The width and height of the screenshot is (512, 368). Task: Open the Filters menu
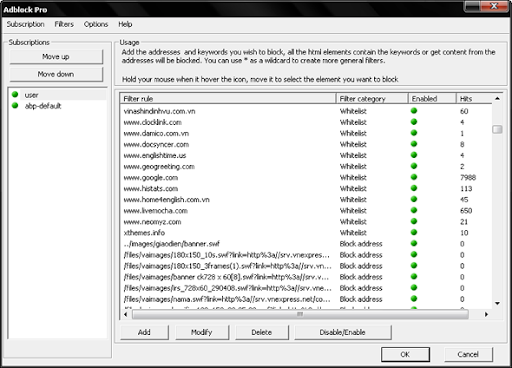click(64, 24)
